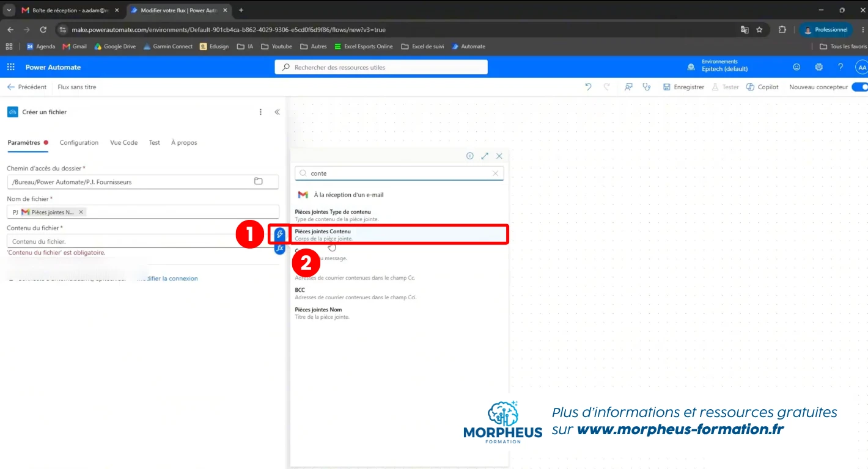Image resolution: width=868 pixels, height=469 pixels.
Task: Toggle the Nouveau concepteur switch
Action: pyautogui.click(x=859, y=87)
